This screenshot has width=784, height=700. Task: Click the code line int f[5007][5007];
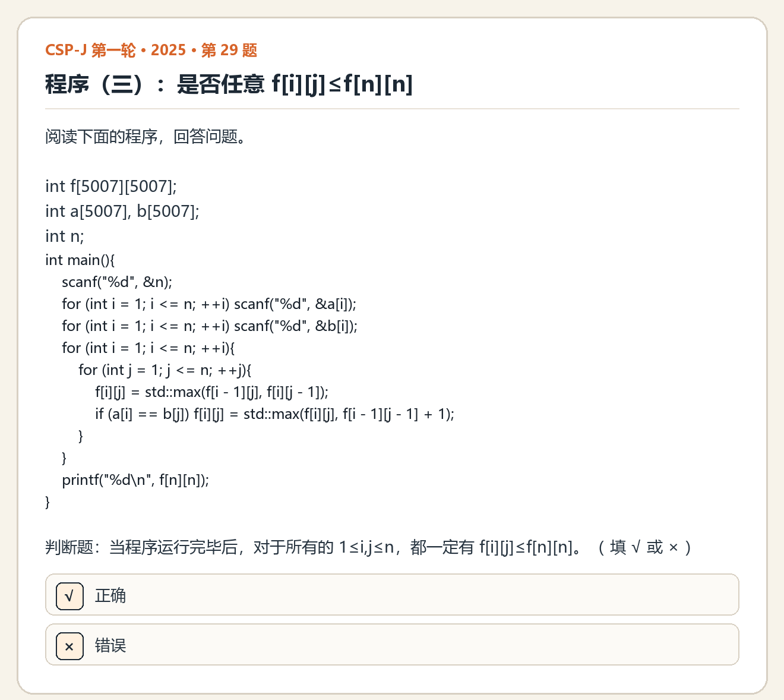[111, 187]
